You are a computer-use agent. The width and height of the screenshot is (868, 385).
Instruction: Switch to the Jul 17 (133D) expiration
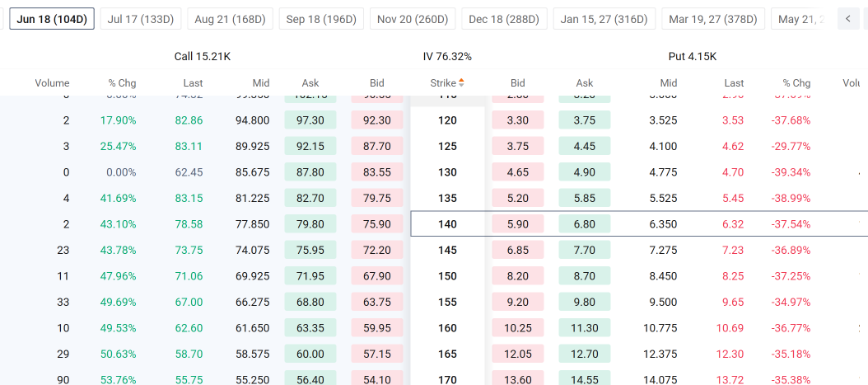[x=141, y=19]
